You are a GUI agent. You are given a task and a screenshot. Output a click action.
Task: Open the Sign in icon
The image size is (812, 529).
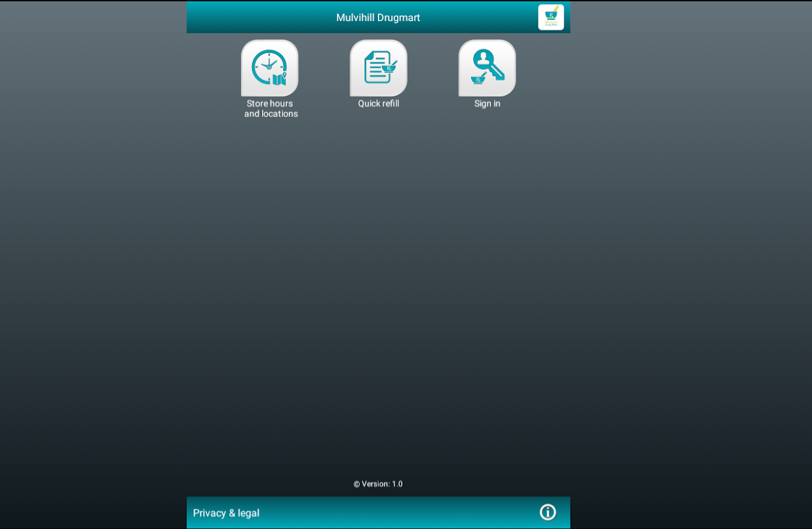click(x=487, y=68)
